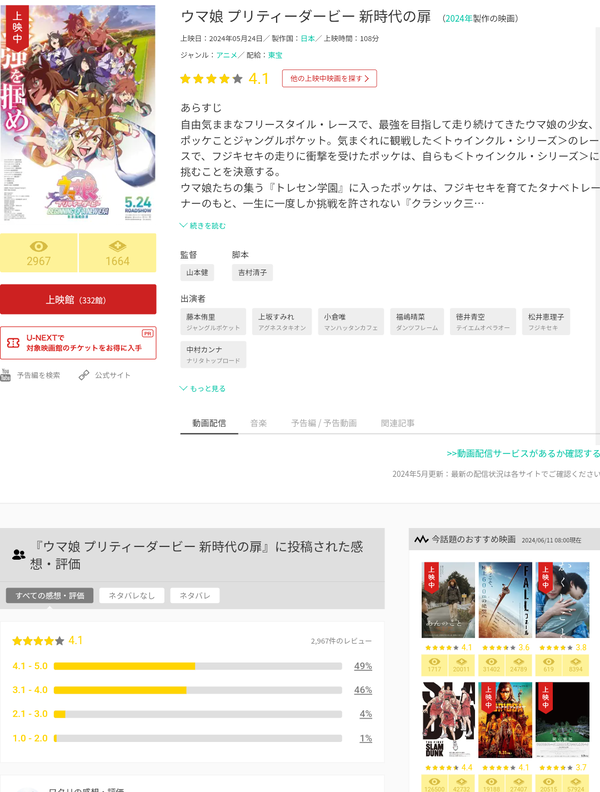This screenshot has width=600, height=792.
Task: Open cast member 藤本侑里 tag
Action: click(x=213, y=322)
